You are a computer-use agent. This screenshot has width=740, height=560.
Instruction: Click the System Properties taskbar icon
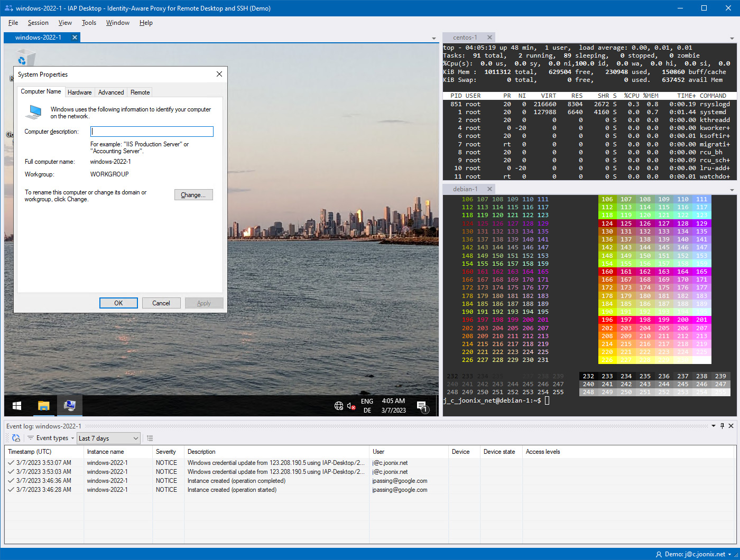click(69, 406)
